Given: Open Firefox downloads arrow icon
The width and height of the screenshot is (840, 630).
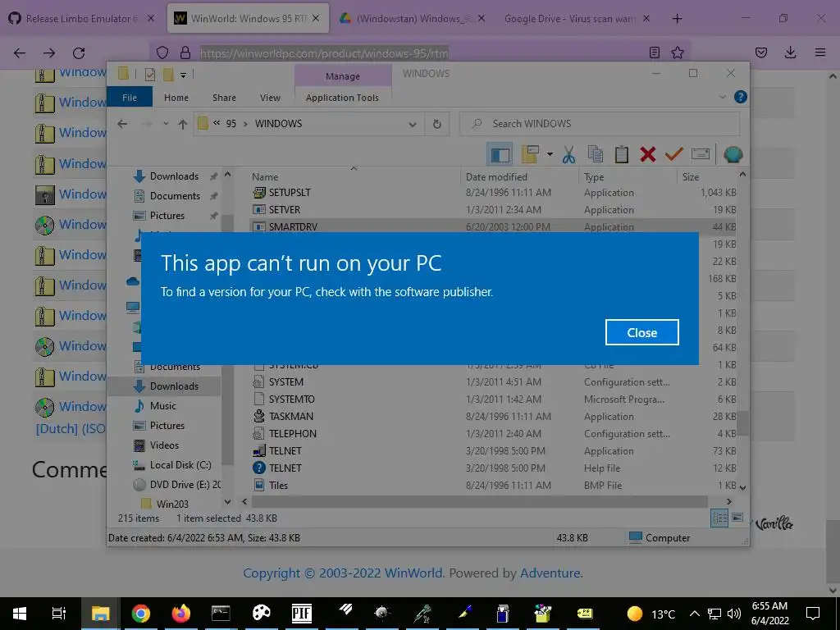Looking at the screenshot, I should (790, 52).
